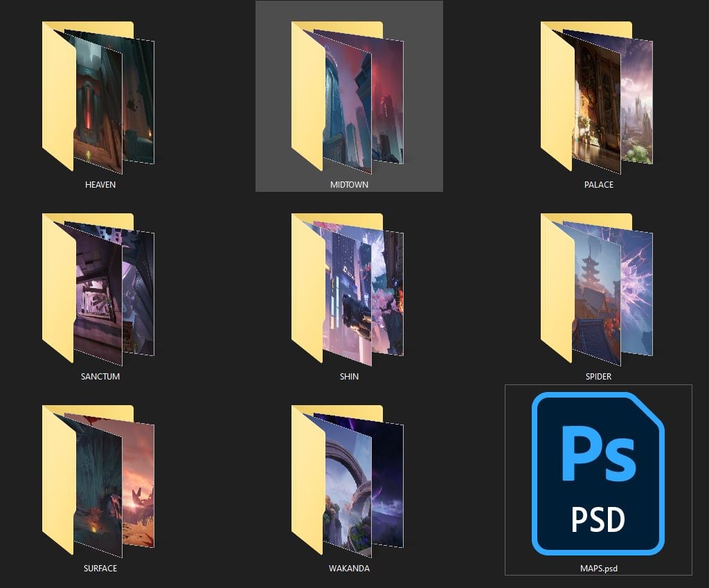The image size is (709, 588).
Task: Select the MIDTOWN folder icon
Action: tap(348, 97)
